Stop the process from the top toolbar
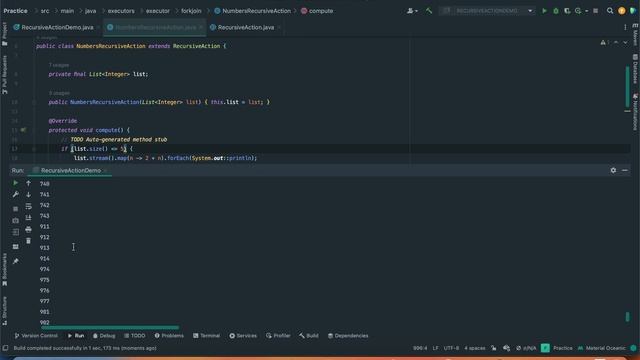This screenshot has width=640, height=360. coord(596,11)
